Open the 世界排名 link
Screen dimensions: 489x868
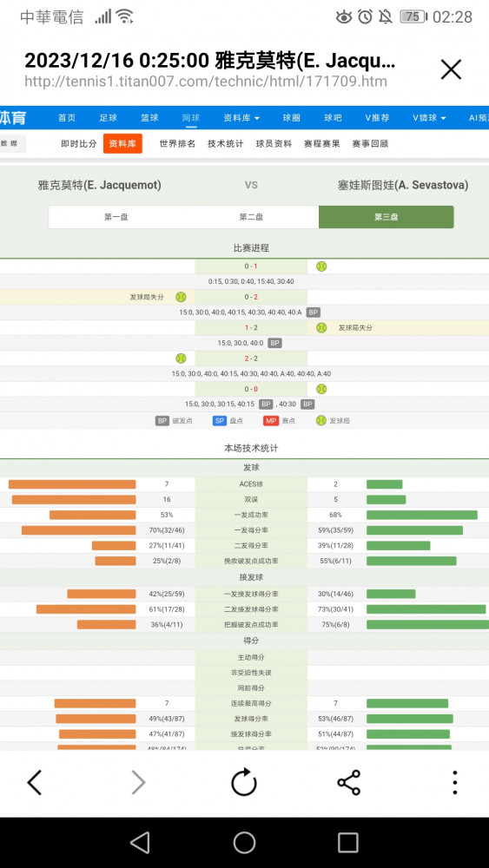(x=177, y=144)
